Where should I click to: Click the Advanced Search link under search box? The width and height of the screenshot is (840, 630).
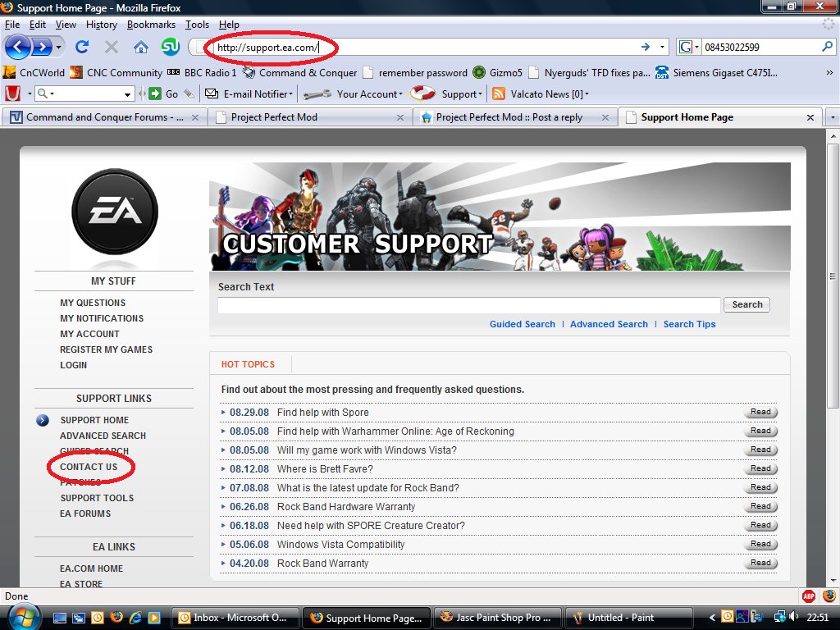609,324
